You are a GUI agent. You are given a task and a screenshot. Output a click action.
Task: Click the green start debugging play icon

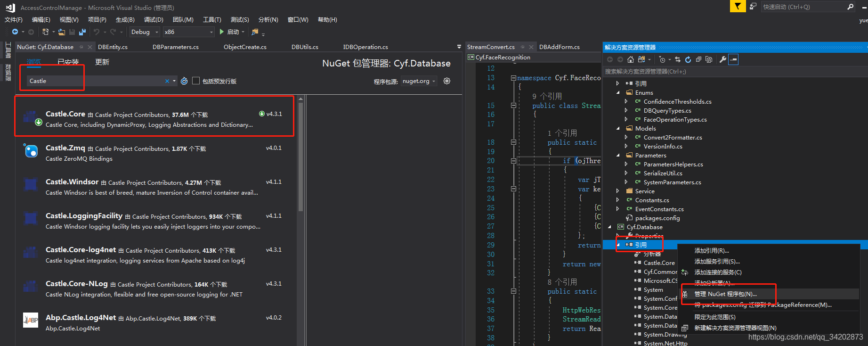(x=222, y=32)
